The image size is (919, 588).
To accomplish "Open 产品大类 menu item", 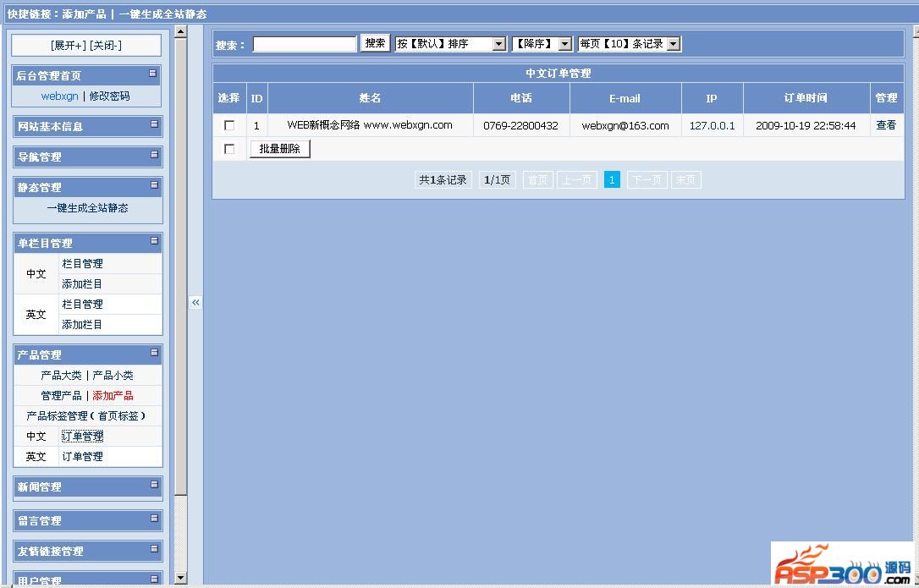I will coord(61,375).
